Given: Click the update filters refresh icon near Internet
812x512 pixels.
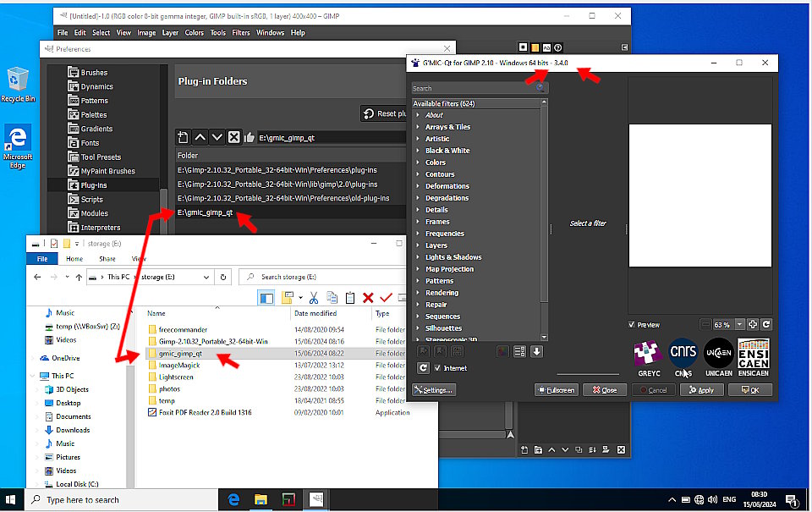Looking at the screenshot, I should tap(423, 368).
